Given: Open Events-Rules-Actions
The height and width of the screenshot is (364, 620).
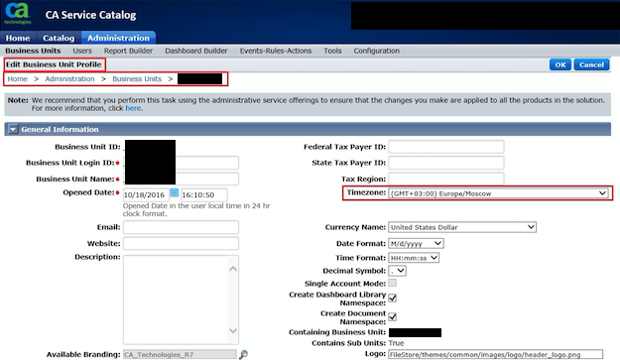Looking at the screenshot, I should pos(276,51).
